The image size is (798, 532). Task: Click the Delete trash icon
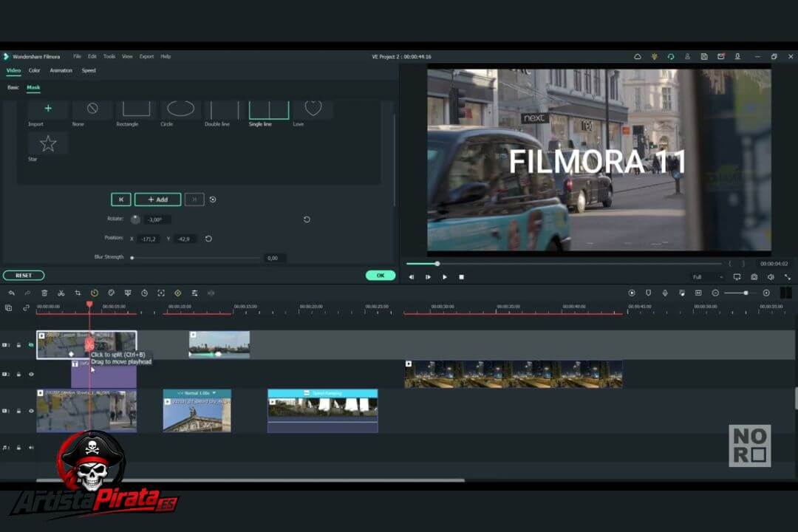(x=44, y=293)
